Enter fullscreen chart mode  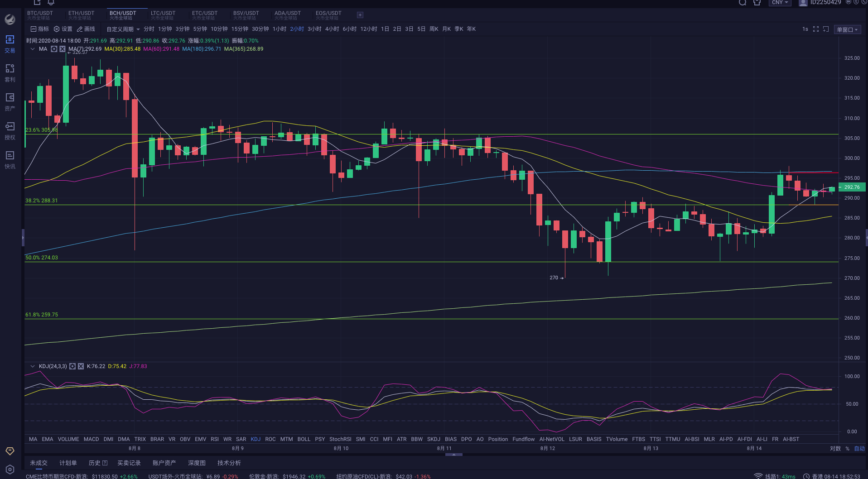[816, 29]
